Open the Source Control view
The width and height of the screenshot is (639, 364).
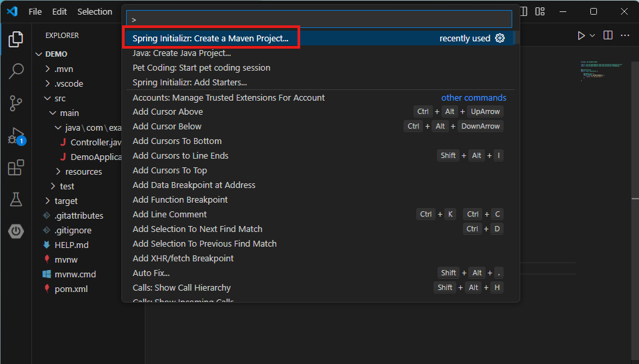[16, 103]
